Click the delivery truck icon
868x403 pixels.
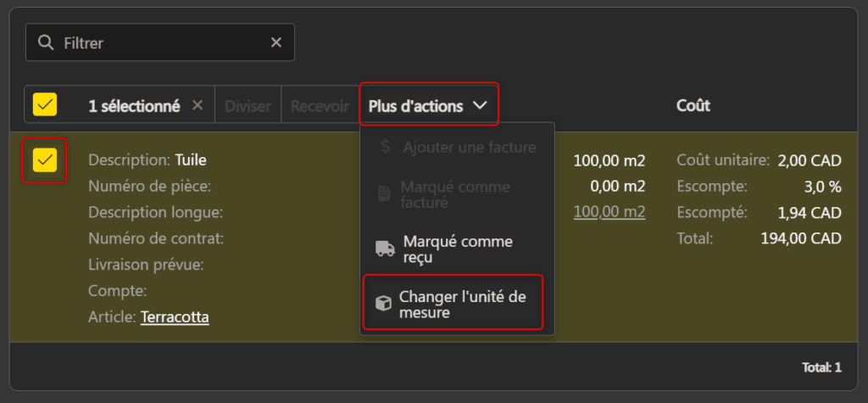coord(385,249)
